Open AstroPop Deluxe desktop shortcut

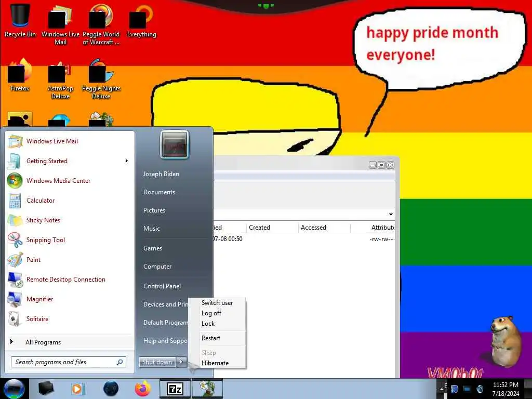click(60, 79)
